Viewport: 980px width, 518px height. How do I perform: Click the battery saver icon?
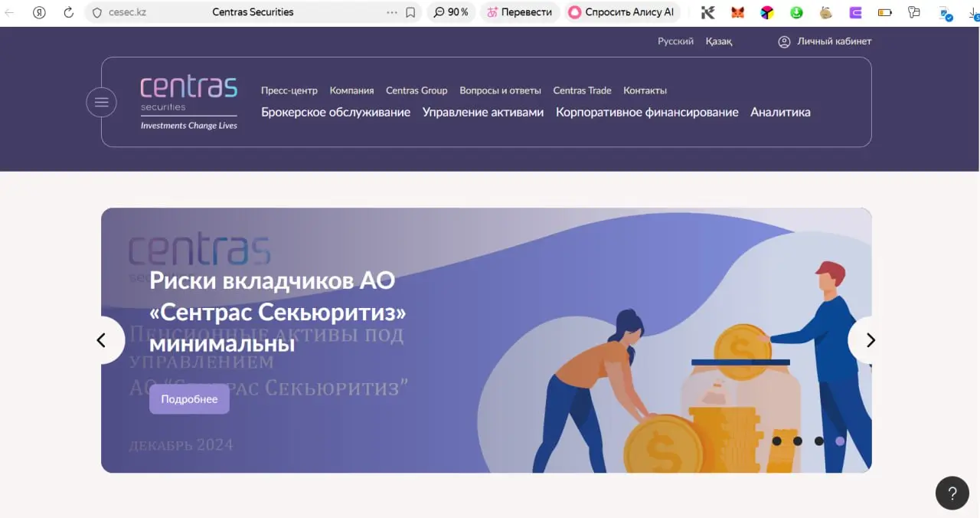884,12
